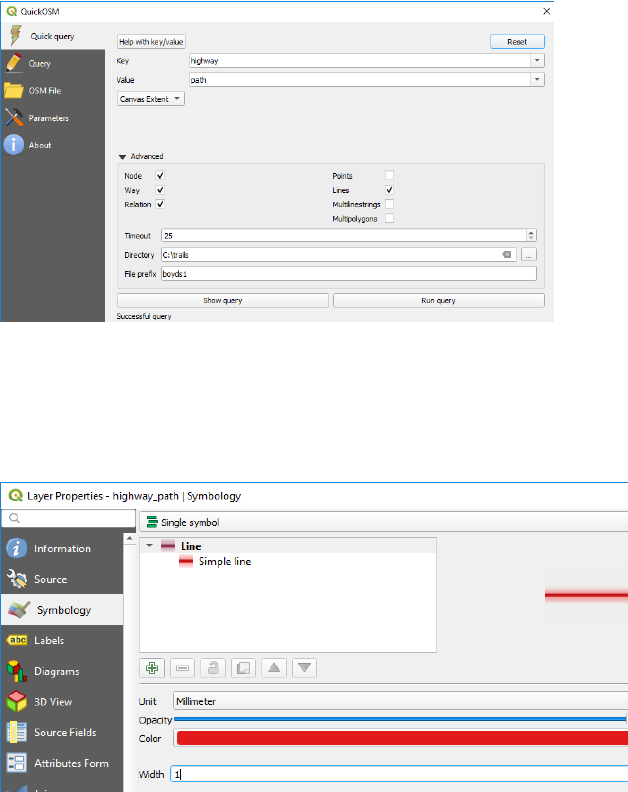Collapse the Line symbol tree node

149,546
